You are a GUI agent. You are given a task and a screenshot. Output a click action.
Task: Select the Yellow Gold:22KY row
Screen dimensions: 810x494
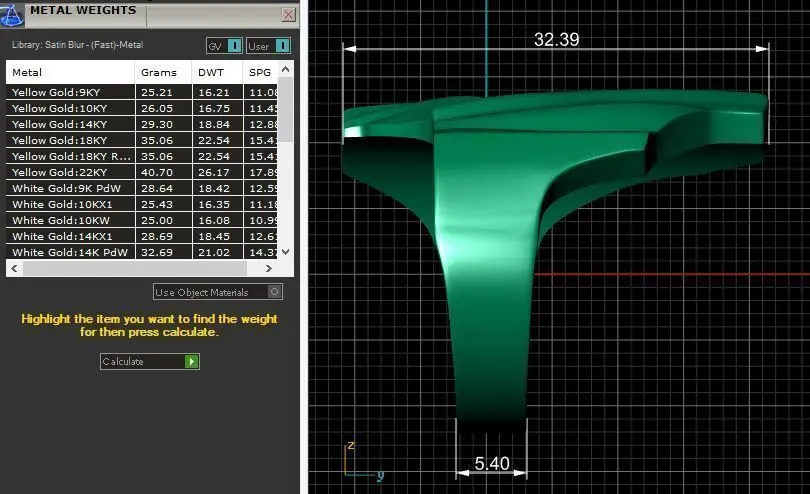pos(142,173)
